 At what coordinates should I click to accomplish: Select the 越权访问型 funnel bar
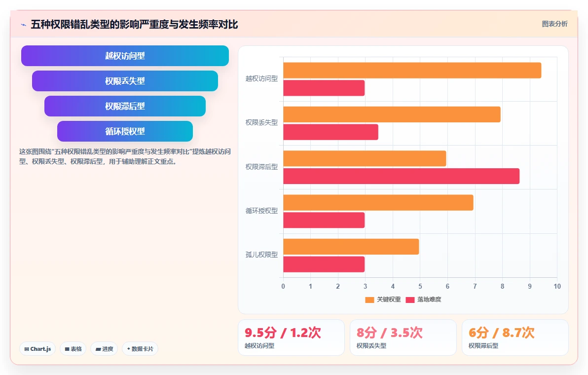pyautogui.click(x=125, y=56)
